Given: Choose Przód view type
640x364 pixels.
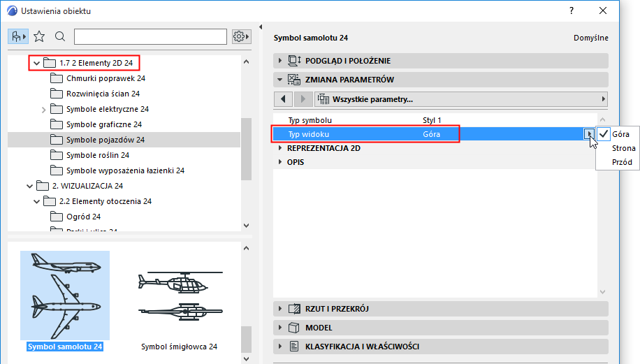Looking at the screenshot, I should [622, 162].
